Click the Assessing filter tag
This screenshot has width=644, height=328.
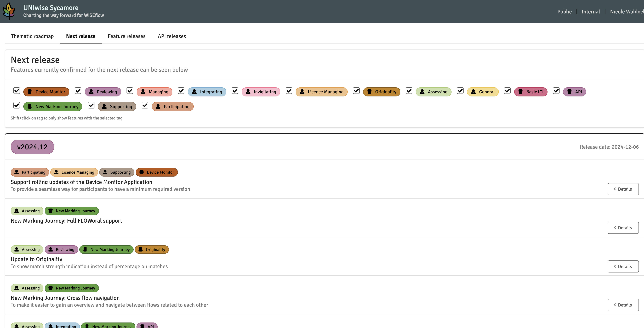pos(434,92)
